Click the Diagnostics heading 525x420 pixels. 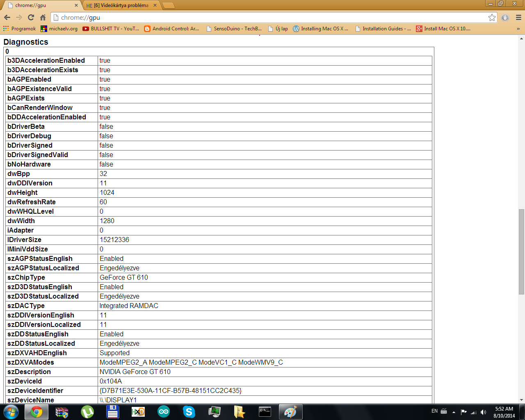[x=26, y=42]
